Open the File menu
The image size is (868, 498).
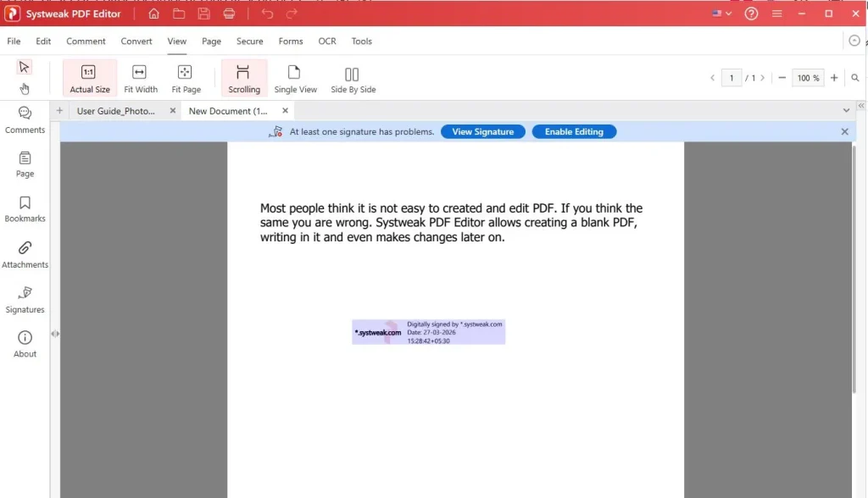point(14,41)
